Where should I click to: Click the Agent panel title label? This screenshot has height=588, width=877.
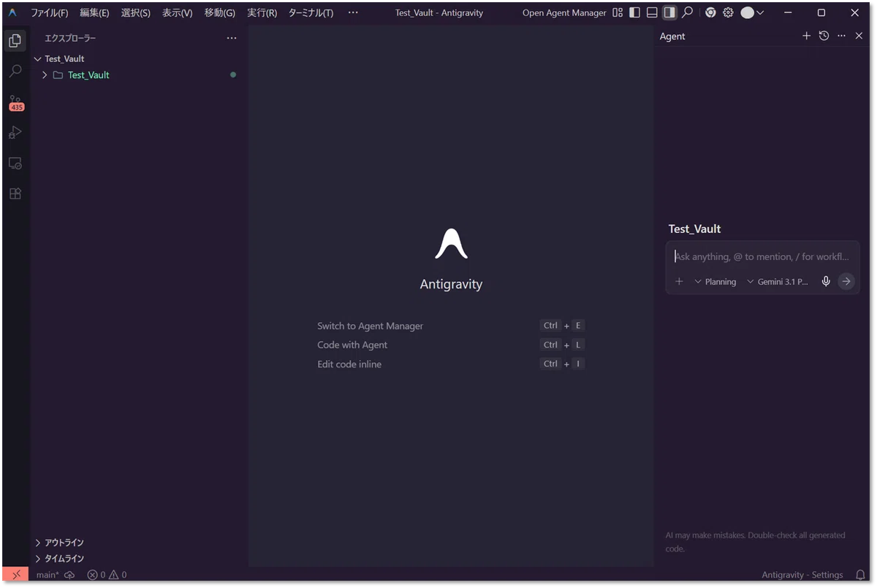pos(672,36)
